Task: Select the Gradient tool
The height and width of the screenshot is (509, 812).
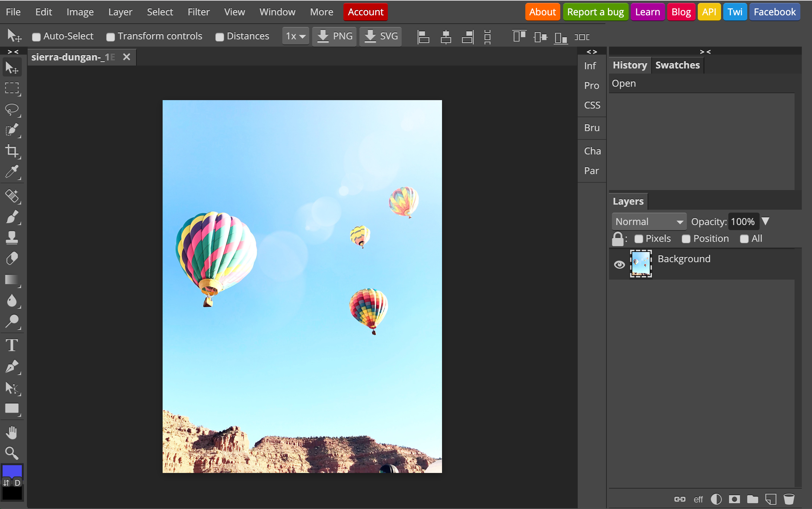Action: point(12,280)
